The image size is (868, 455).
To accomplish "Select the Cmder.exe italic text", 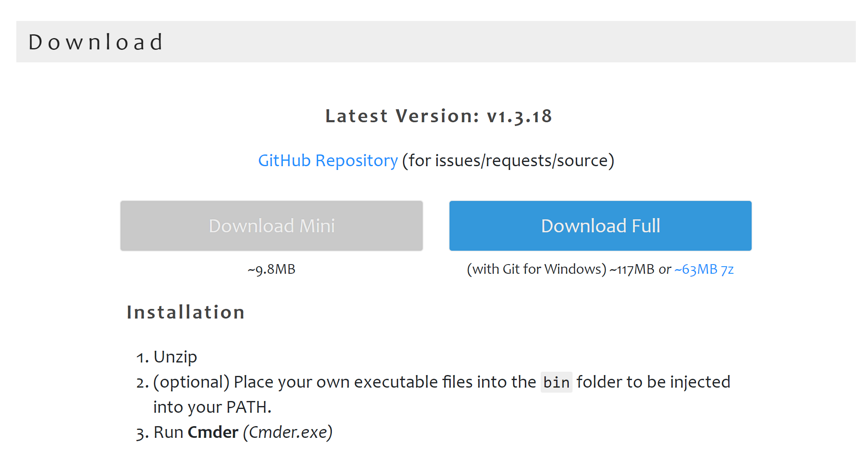I will (287, 432).
